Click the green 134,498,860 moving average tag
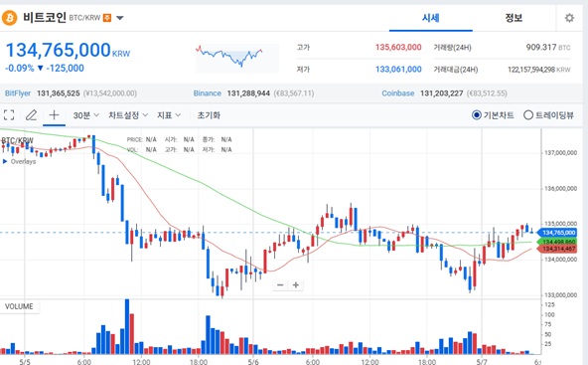This screenshot has height=365, width=588. [557, 242]
